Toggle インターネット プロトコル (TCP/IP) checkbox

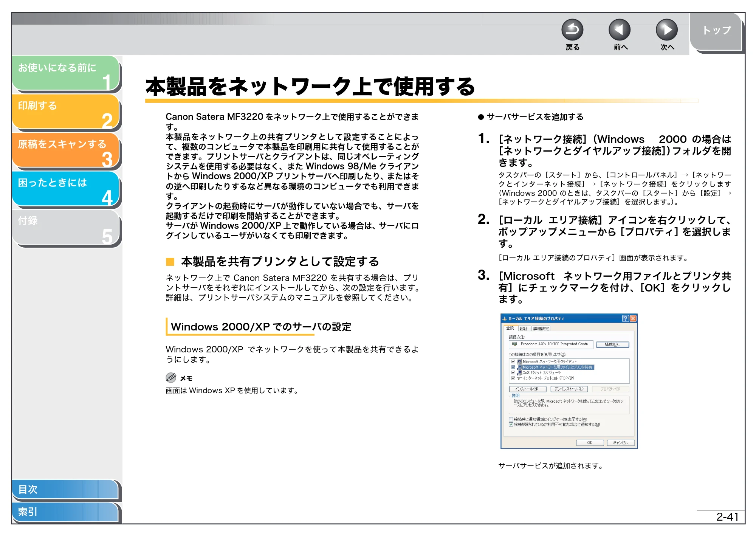pos(513,378)
